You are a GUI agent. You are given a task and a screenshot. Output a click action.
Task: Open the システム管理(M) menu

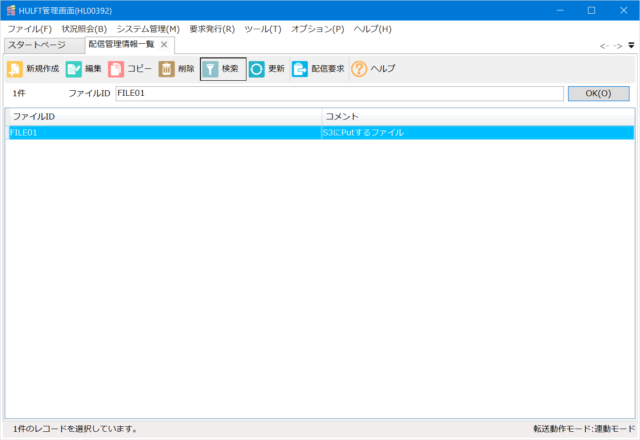pyautogui.click(x=148, y=29)
